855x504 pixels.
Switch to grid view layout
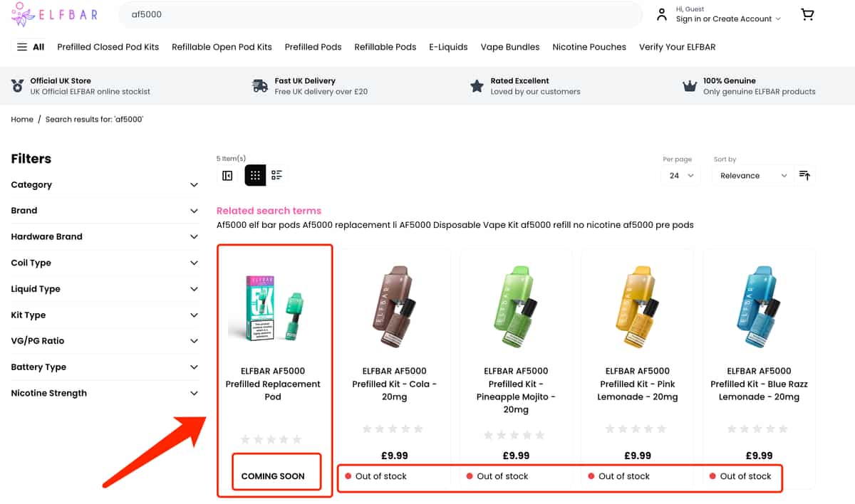coord(255,175)
